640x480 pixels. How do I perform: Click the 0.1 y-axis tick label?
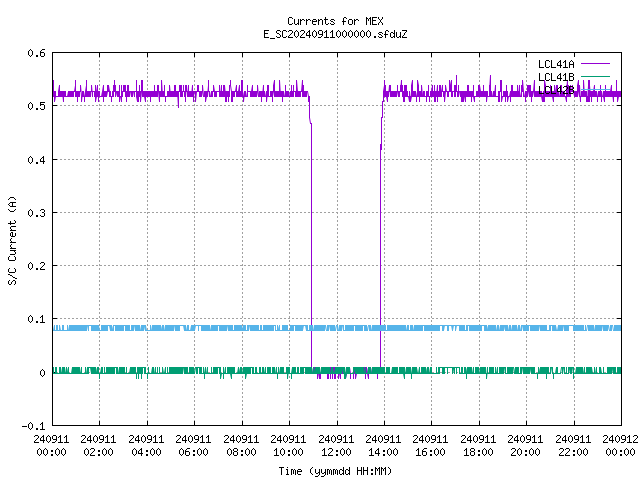click(x=36, y=319)
